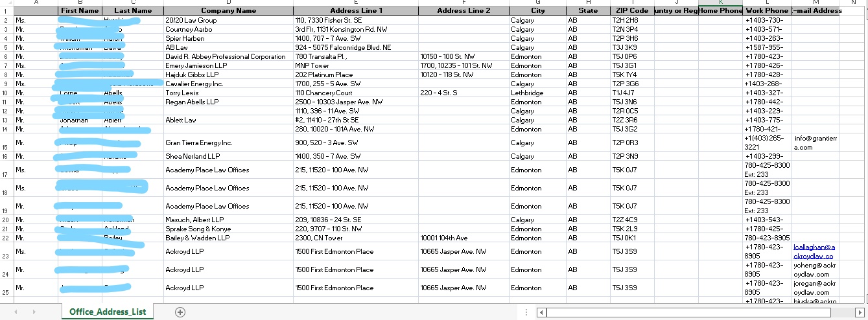This screenshot has height=320, width=868.
Task: Select the Masuch, Albert LLP cell
Action: click(228, 220)
